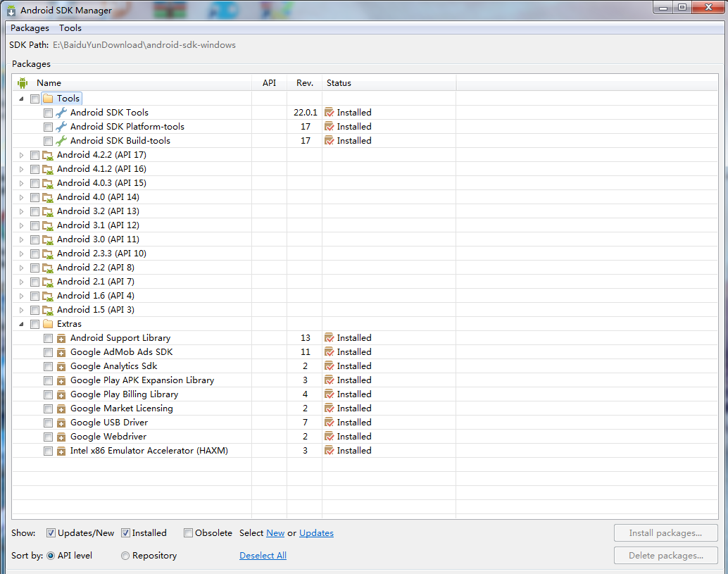Check the Intel x86 Emulator Accelerator checkbox
This screenshot has height=574, width=728.
(49, 451)
